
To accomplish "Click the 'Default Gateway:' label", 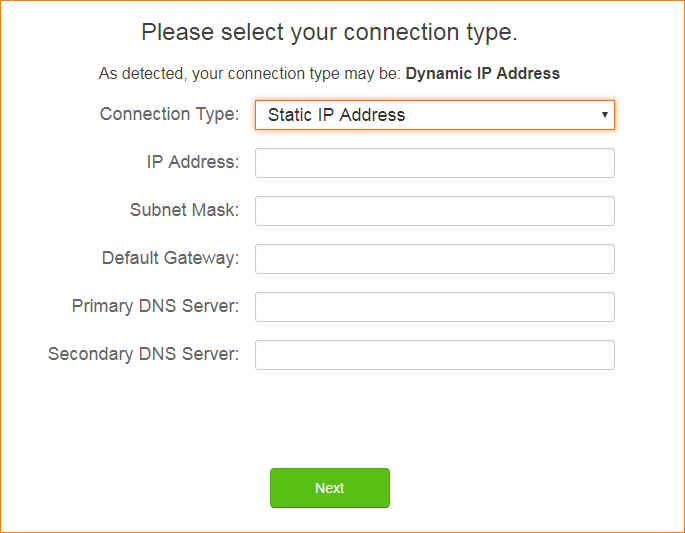I will [x=170, y=258].
